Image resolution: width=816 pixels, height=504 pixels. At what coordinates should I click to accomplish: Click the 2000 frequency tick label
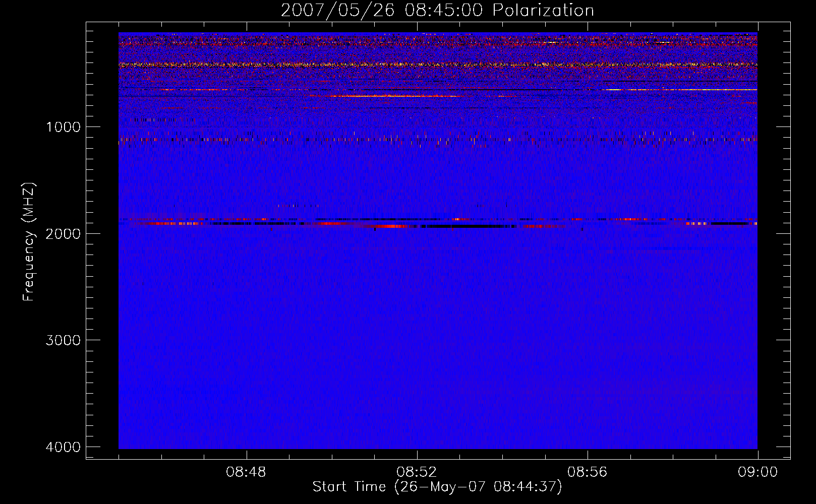tap(63, 234)
